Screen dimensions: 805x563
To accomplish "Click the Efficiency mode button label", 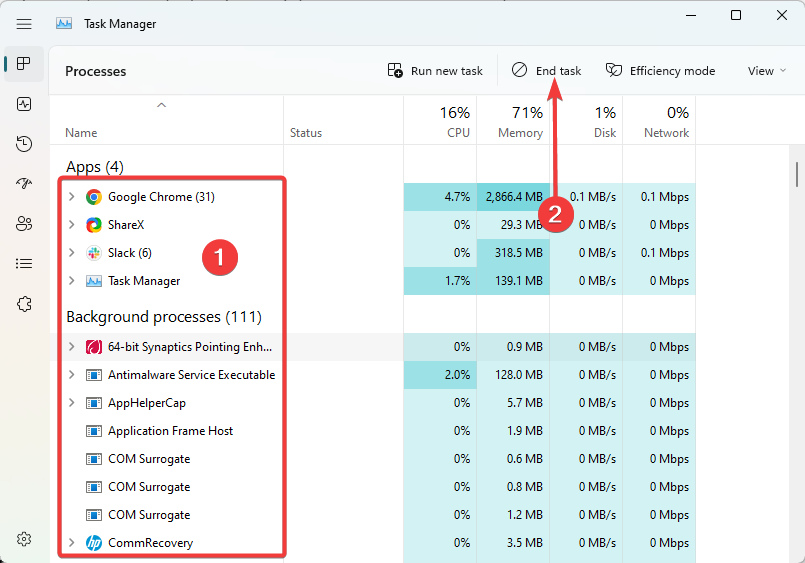I will 673,71.
